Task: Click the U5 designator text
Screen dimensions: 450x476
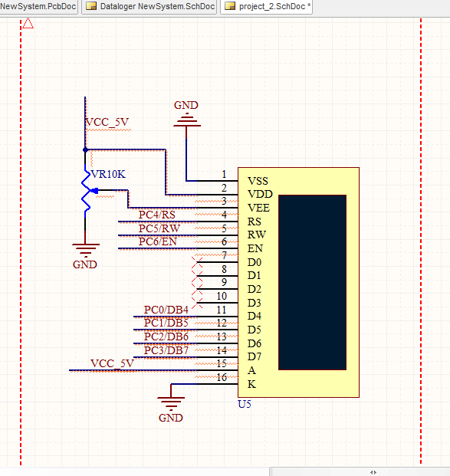Action: click(x=245, y=405)
